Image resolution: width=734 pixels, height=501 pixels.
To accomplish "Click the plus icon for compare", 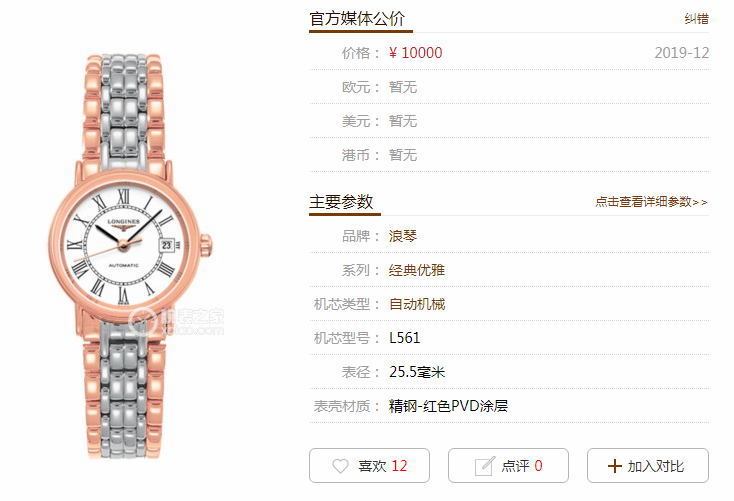I will coord(614,466).
